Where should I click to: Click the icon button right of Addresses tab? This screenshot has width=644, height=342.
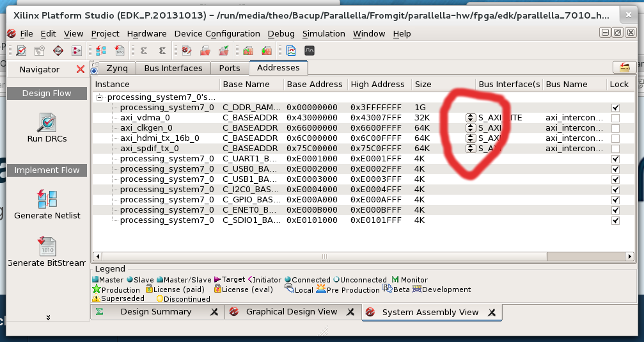(624, 67)
